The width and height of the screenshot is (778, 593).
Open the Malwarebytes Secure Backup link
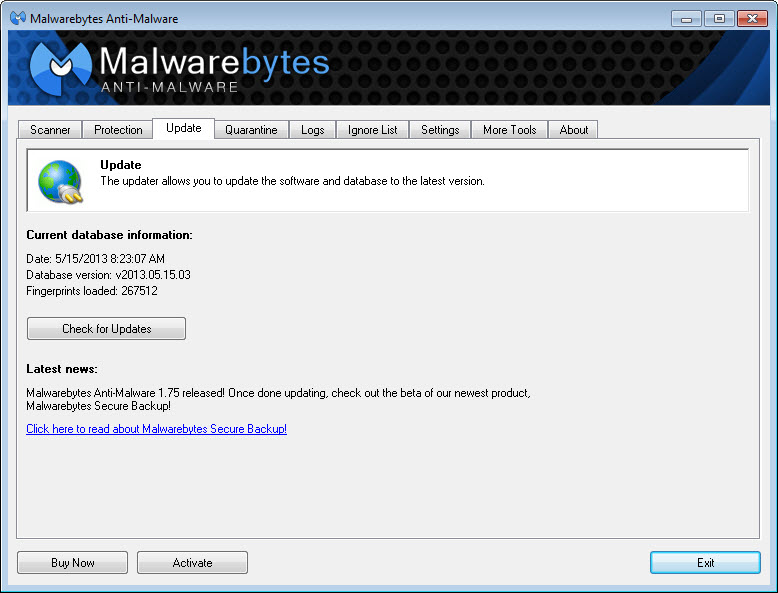(156, 429)
